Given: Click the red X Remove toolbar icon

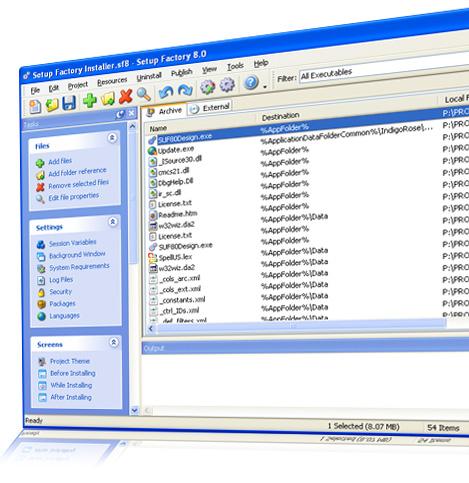Looking at the screenshot, I should tap(126, 96).
